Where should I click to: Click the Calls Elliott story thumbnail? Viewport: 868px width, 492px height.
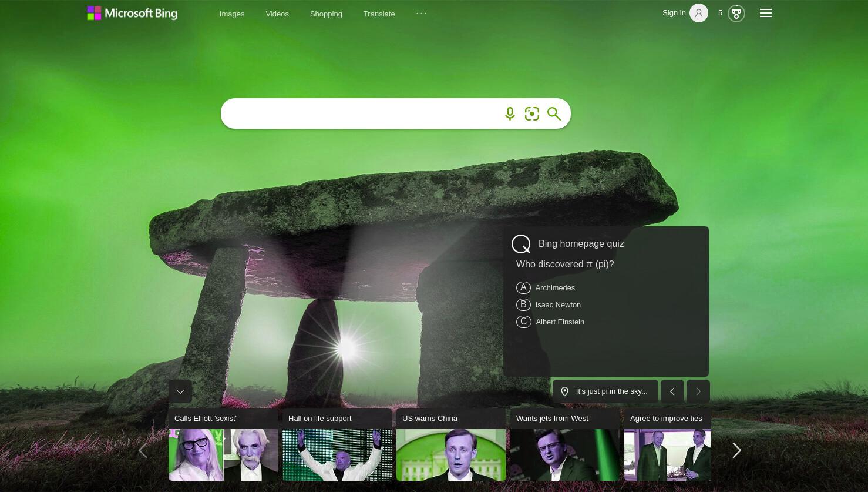[x=223, y=455]
